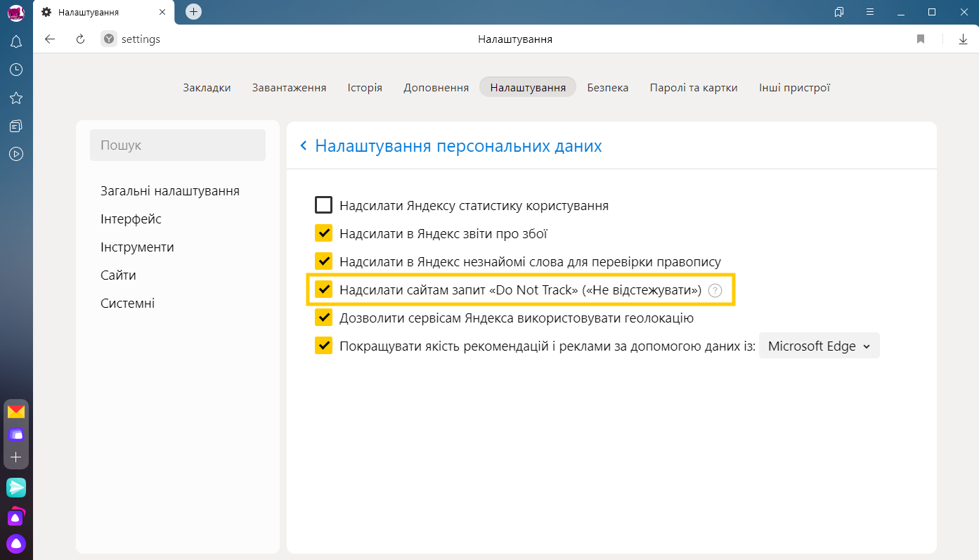
Task: Toggle sending unknown words for spellcheck
Action: (323, 261)
